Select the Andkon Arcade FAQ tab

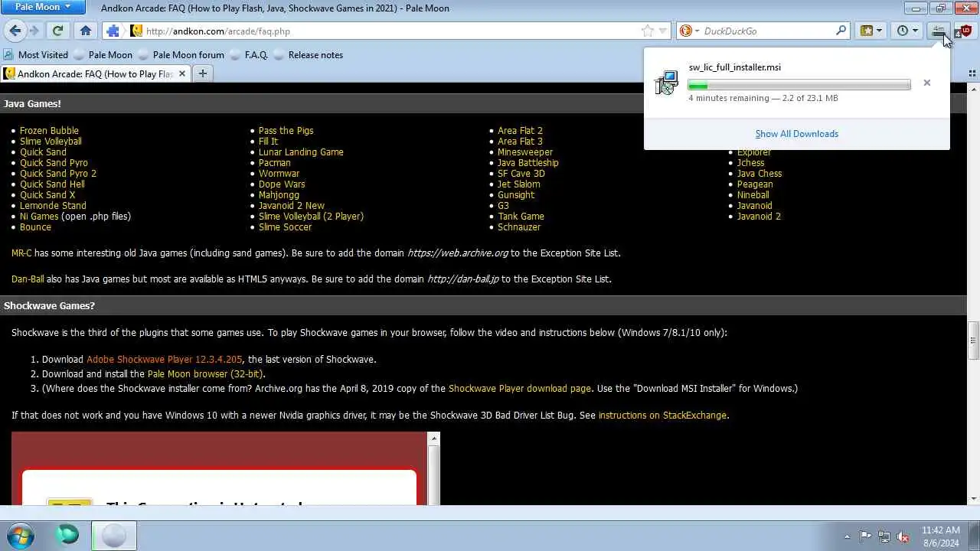(95, 73)
